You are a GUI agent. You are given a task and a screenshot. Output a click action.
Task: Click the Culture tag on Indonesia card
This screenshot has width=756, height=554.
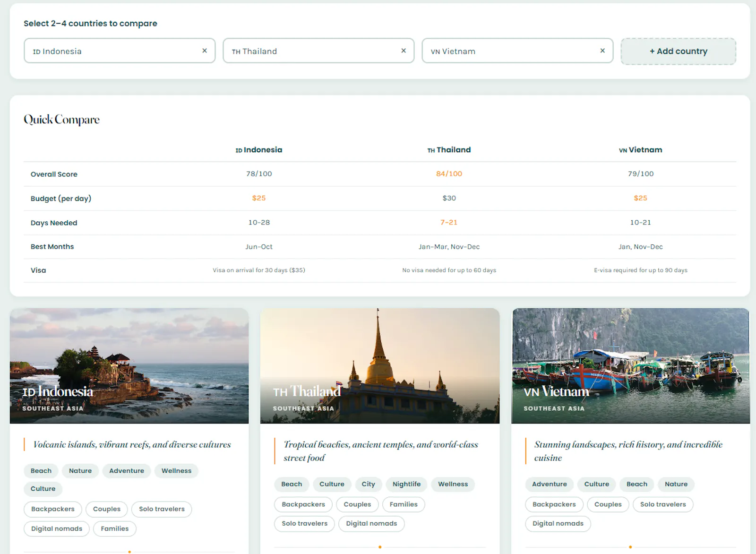(x=43, y=489)
